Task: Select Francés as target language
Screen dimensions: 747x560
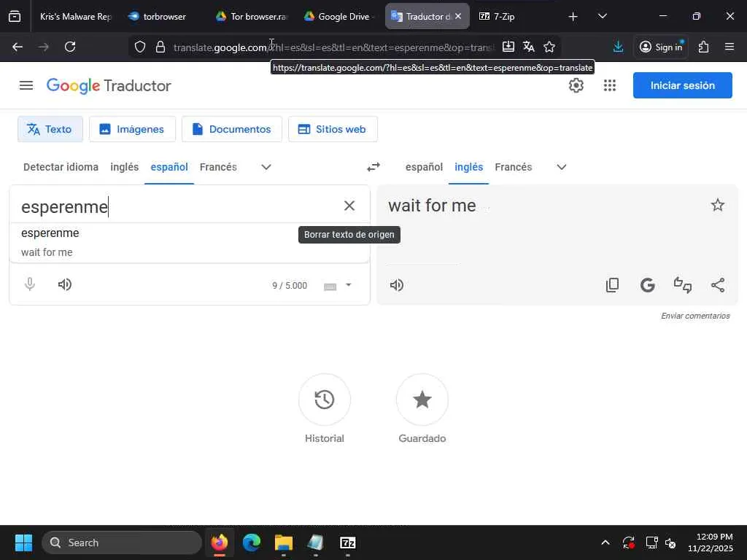Action: tap(513, 167)
